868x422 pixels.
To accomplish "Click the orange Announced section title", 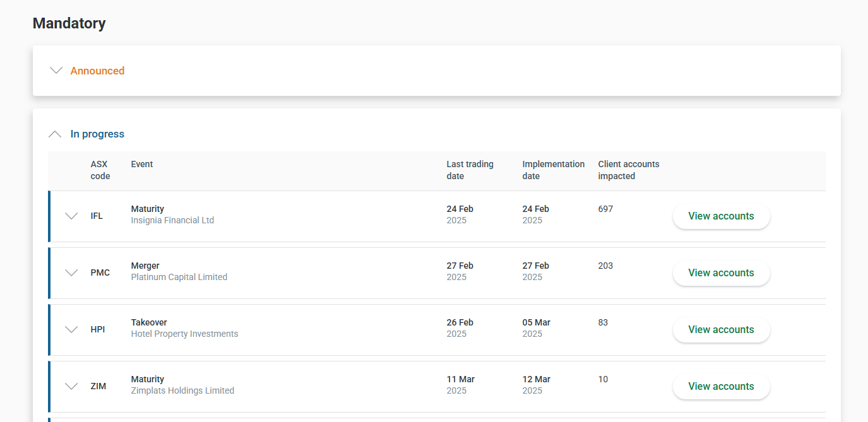I will pyautogui.click(x=97, y=71).
